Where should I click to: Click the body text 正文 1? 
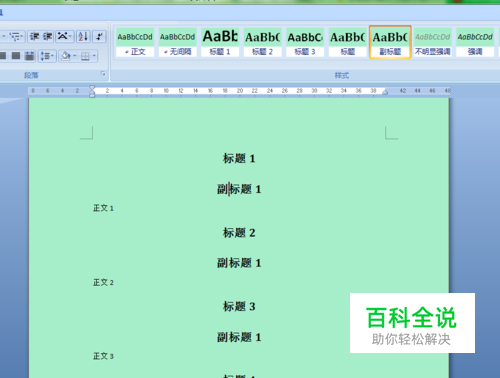103,208
